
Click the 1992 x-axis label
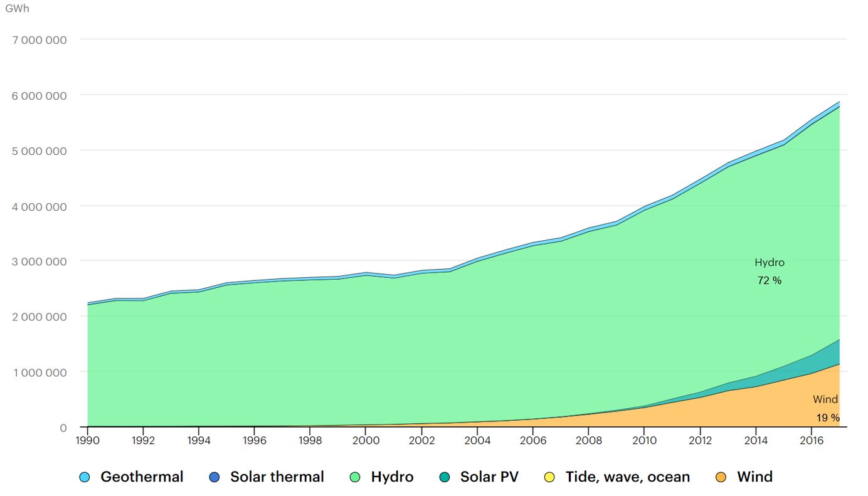tap(144, 440)
